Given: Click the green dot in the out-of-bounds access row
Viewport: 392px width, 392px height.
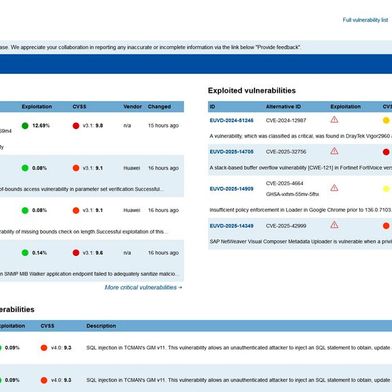Looking at the screenshot, I should tap(25, 168).
